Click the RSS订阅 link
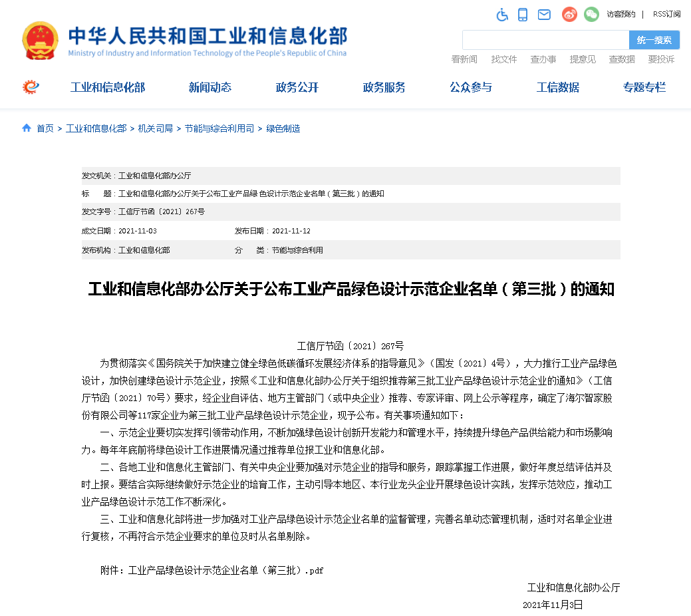Image resolution: width=691 pixels, height=616 pixels. point(666,14)
